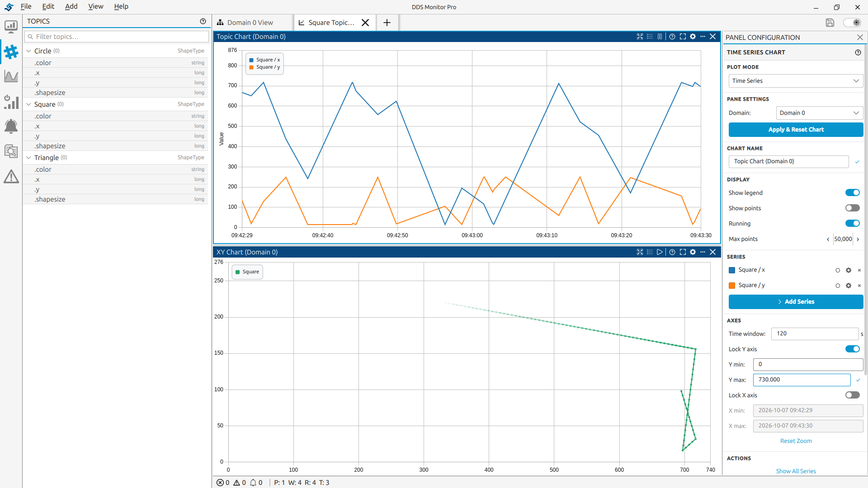Screen dimensions: 868x488
Task: Open the log inspector sidebar icon
Action: pos(11,151)
